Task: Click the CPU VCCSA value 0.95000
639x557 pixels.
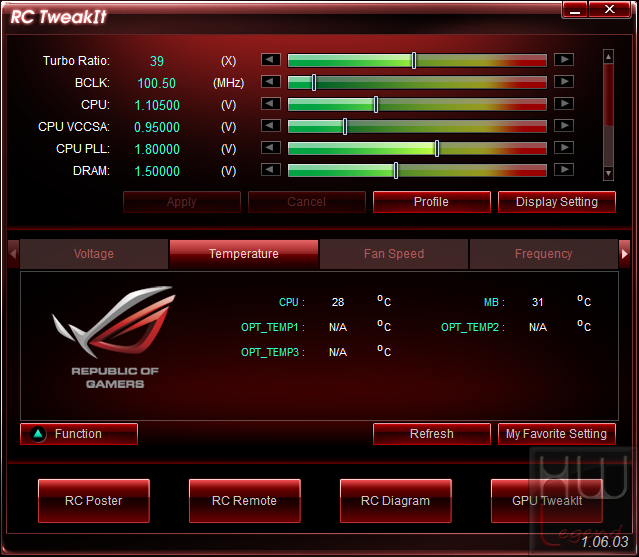Action: pyautogui.click(x=157, y=127)
